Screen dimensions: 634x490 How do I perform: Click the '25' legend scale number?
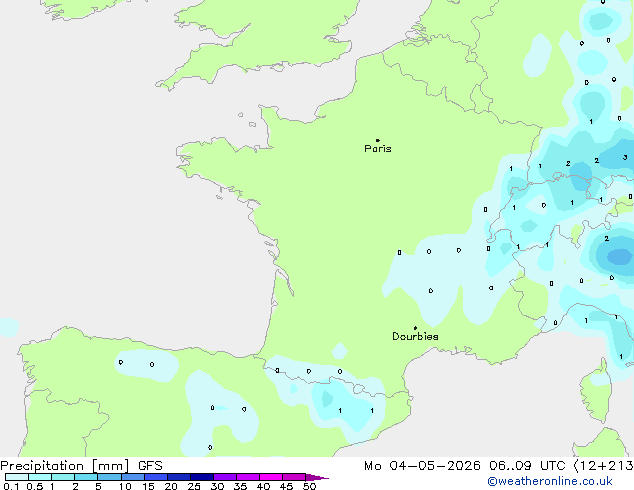coord(194,486)
